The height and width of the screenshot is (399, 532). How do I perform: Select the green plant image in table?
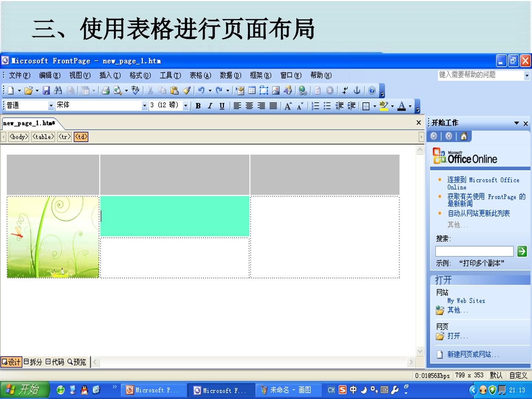pos(53,237)
